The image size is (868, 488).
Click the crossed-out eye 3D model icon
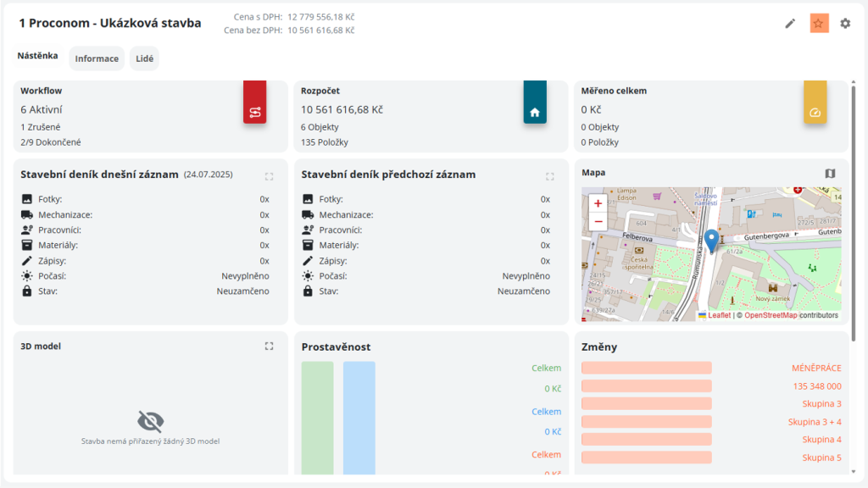click(x=150, y=421)
